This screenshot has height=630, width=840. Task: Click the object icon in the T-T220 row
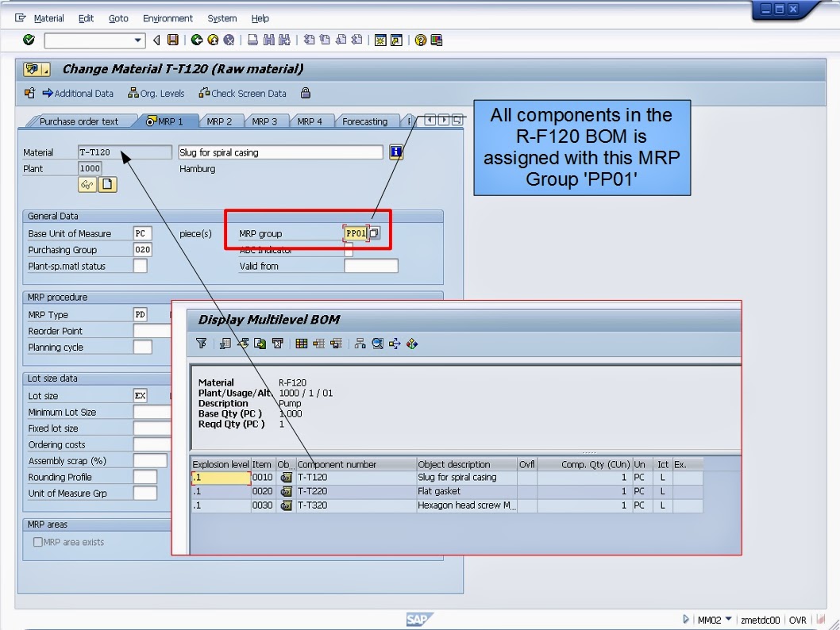286,491
